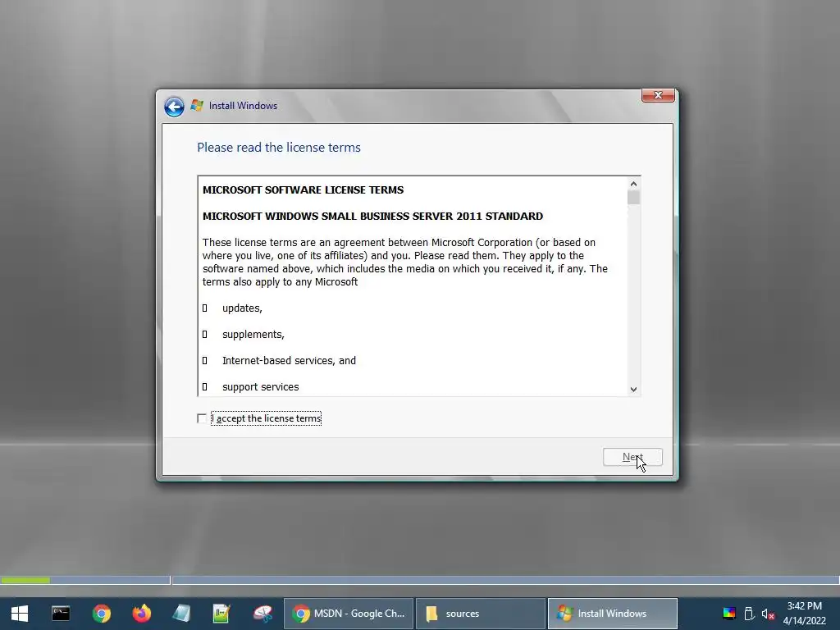Launch Command Prompt from the taskbar
The width and height of the screenshot is (840, 630).
click(61, 614)
